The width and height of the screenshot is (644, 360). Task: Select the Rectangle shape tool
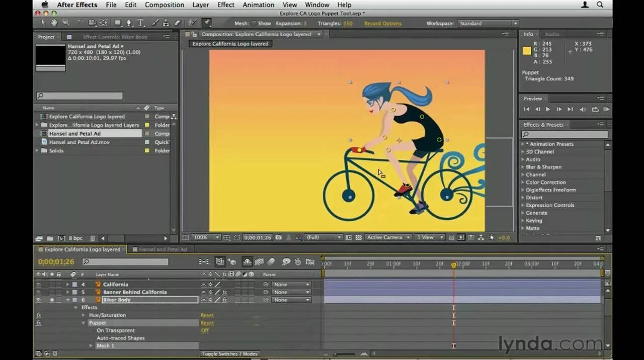point(118,23)
